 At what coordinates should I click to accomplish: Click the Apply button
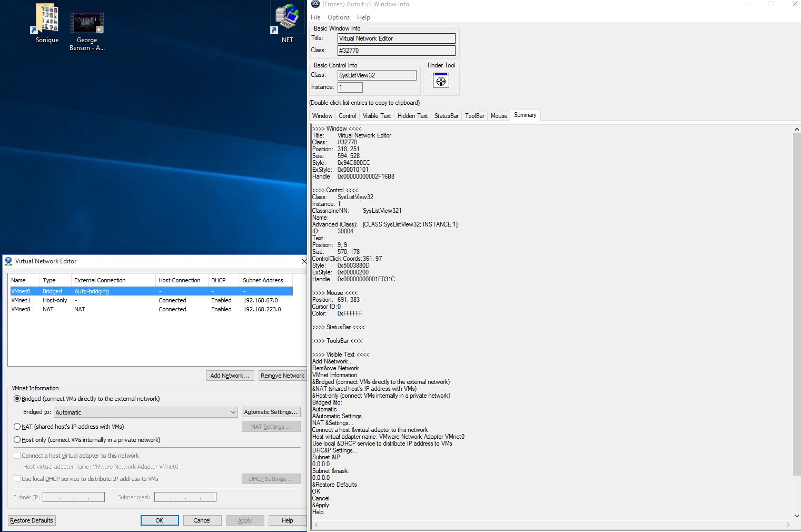click(245, 520)
